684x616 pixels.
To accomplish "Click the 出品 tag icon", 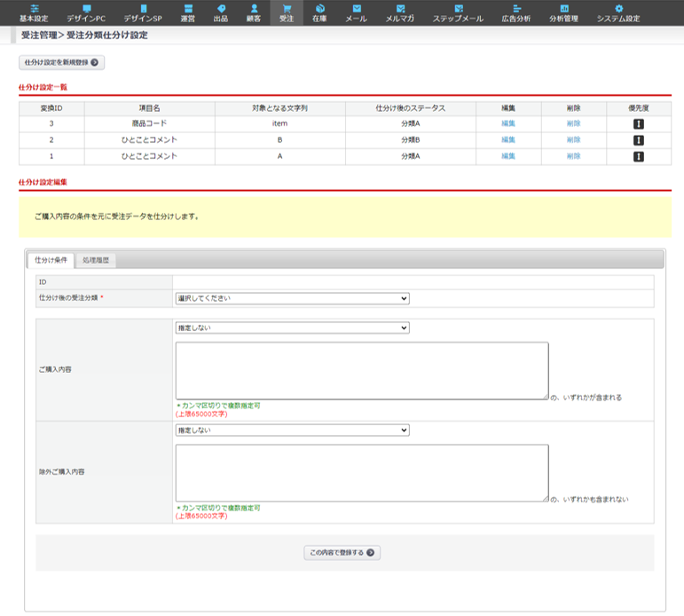I will tap(221, 8).
